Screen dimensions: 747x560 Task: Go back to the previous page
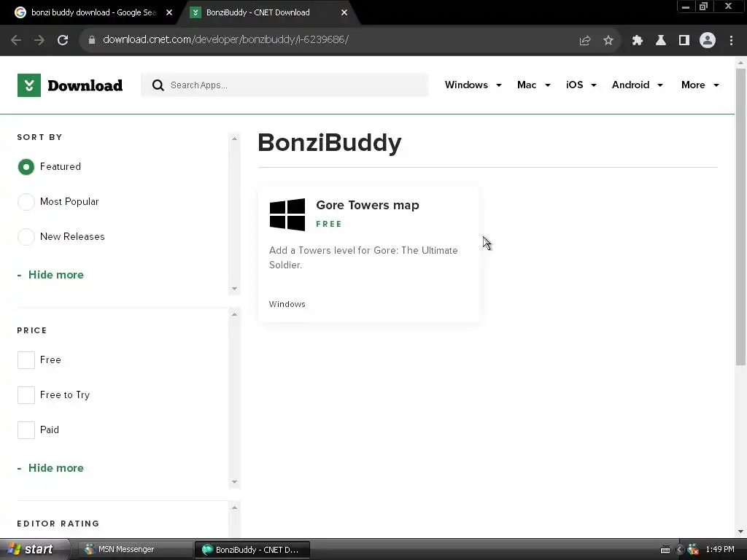point(16,40)
